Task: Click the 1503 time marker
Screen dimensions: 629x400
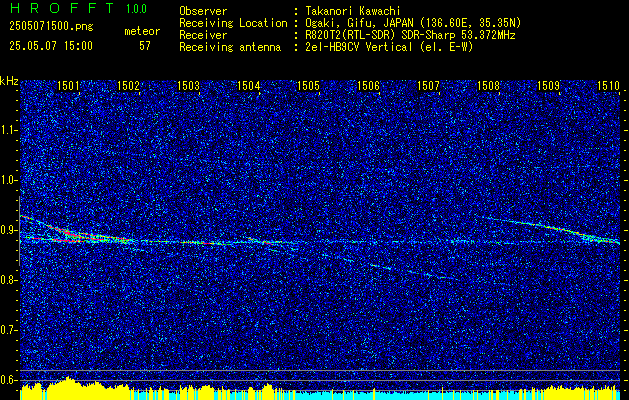Action: click(188, 86)
